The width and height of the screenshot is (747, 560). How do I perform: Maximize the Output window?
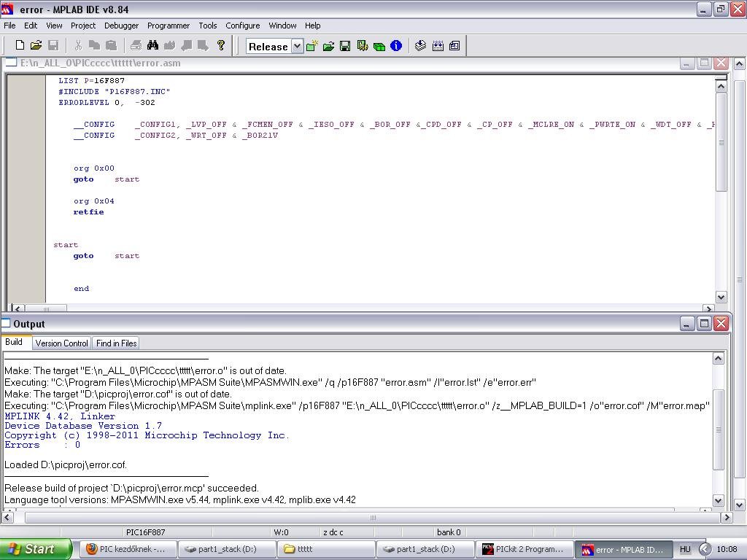[x=704, y=324]
